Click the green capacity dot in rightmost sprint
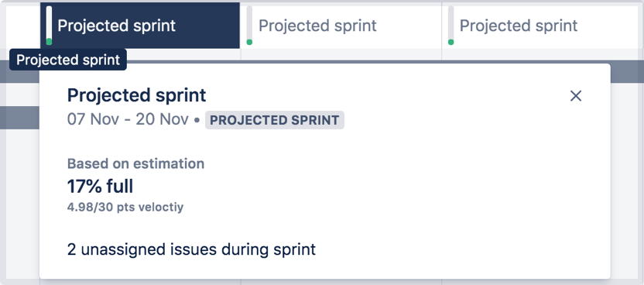 (450, 42)
